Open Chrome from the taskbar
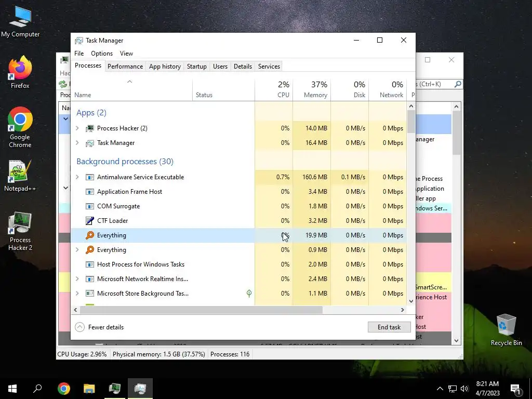This screenshot has height=399, width=532. point(64,389)
